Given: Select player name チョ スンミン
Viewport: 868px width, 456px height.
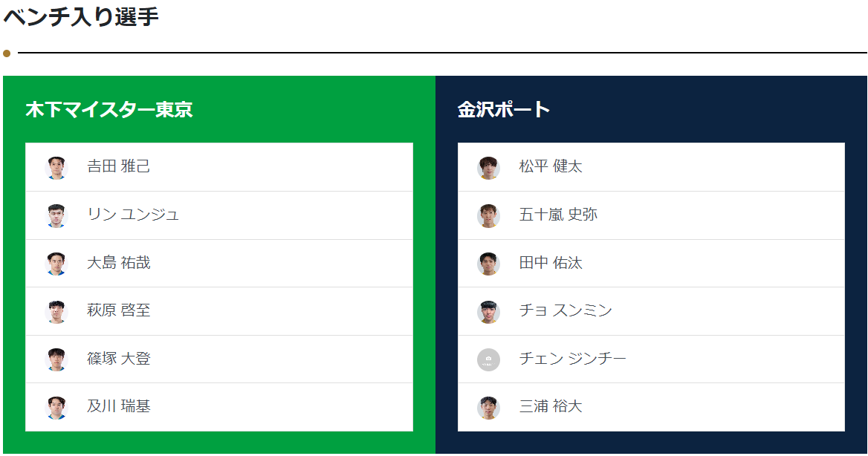Looking at the screenshot, I should pyautogui.click(x=566, y=310).
